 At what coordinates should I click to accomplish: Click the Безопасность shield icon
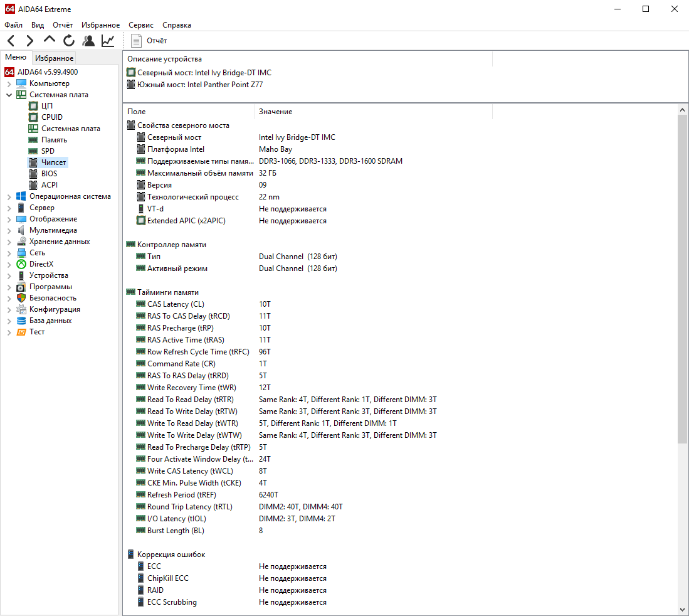[x=21, y=298]
